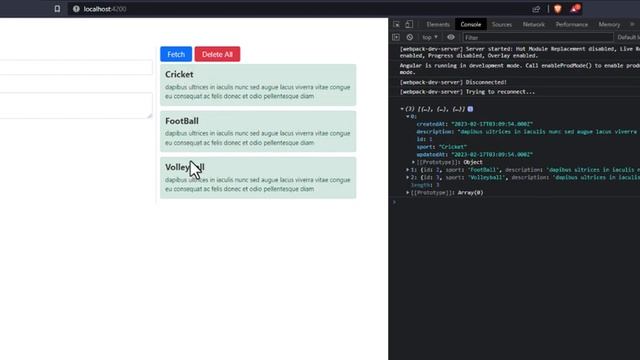Select the Cricket card heading

coord(179,74)
